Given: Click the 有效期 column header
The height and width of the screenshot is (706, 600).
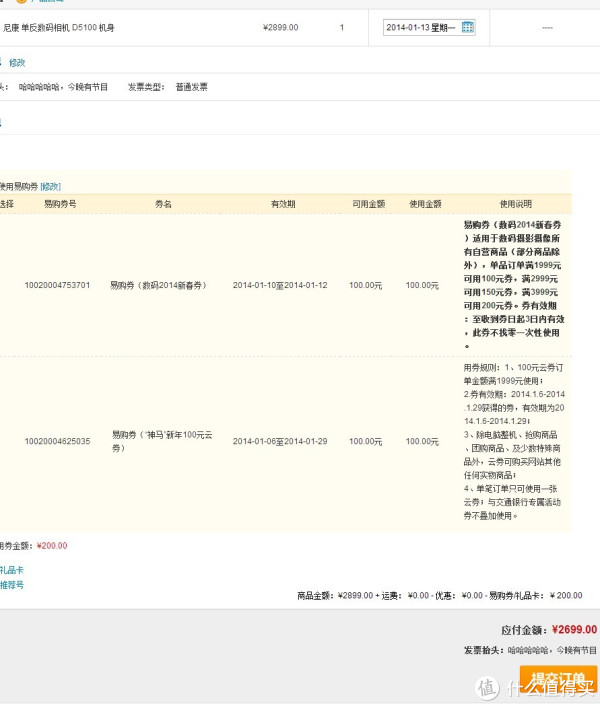Looking at the screenshot, I should [x=283, y=204].
